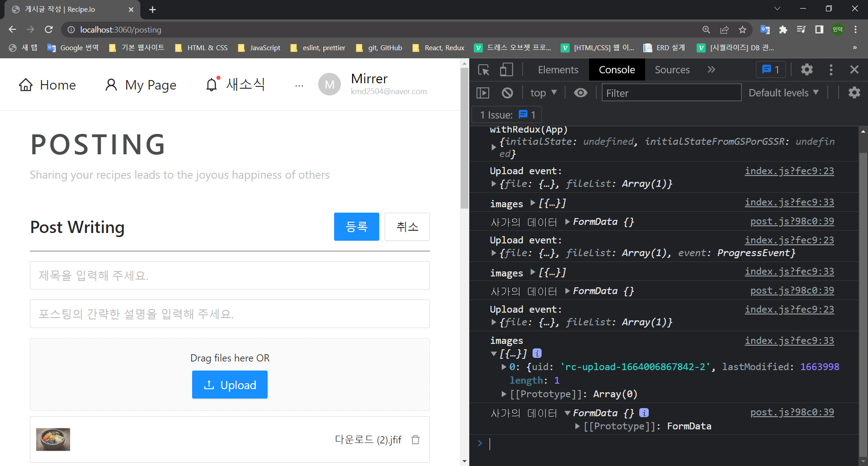This screenshot has height=466, width=868.
Task: Click the trash icon for 다운로드 (2).jfif
Action: tap(415, 439)
